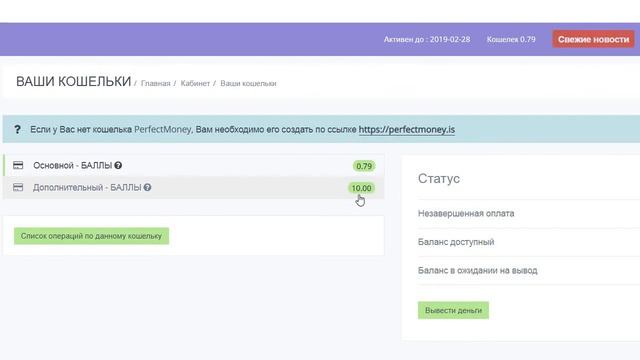The height and width of the screenshot is (360, 640).
Task: Open help tooltip icon for Дополнительный - БАЛЛЫ
Action: point(147,187)
